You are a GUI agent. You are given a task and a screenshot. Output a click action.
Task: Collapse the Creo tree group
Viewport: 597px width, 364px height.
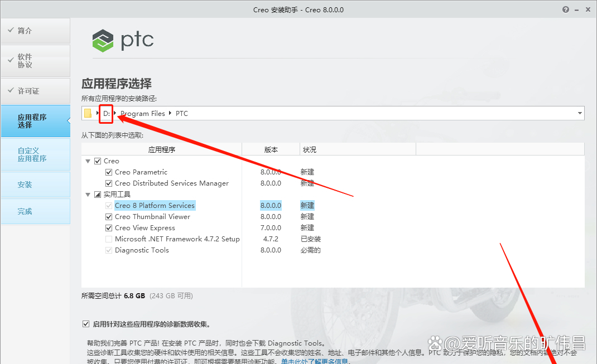(x=88, y=161)
